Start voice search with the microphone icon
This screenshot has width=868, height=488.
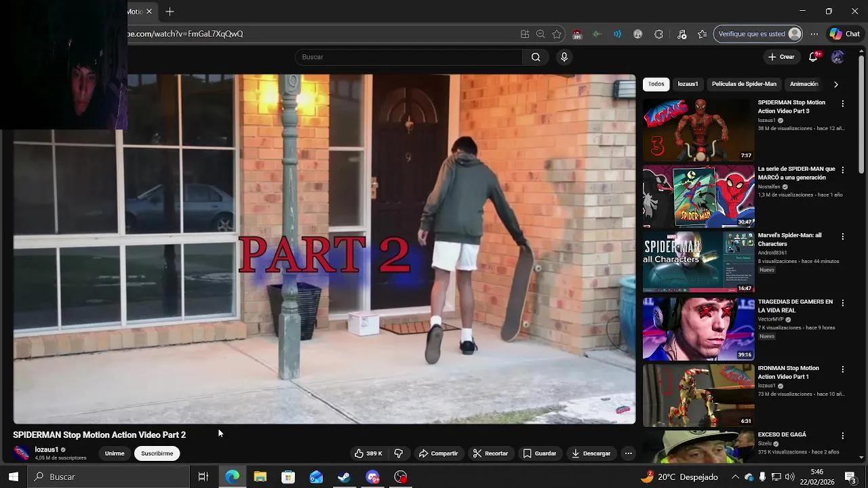coord(564,57)
